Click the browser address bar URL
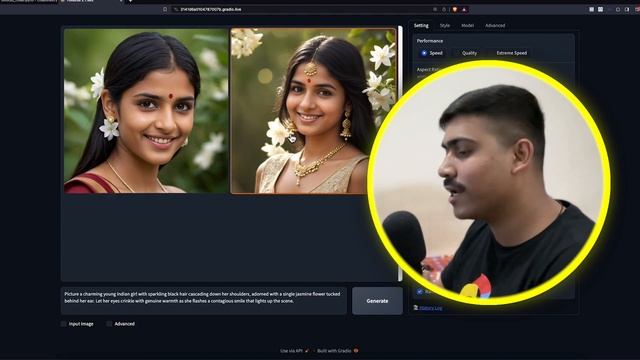 (x=211, y=9)
